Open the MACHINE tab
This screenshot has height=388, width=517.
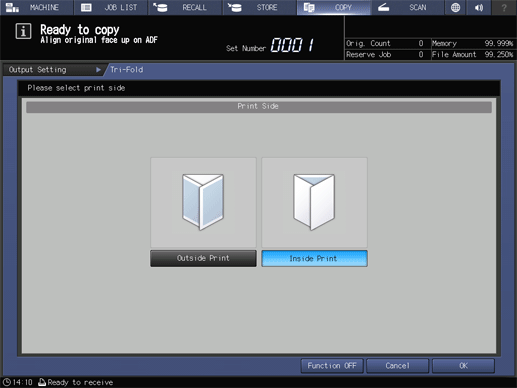pyautogui.click(x=36, y=7)
